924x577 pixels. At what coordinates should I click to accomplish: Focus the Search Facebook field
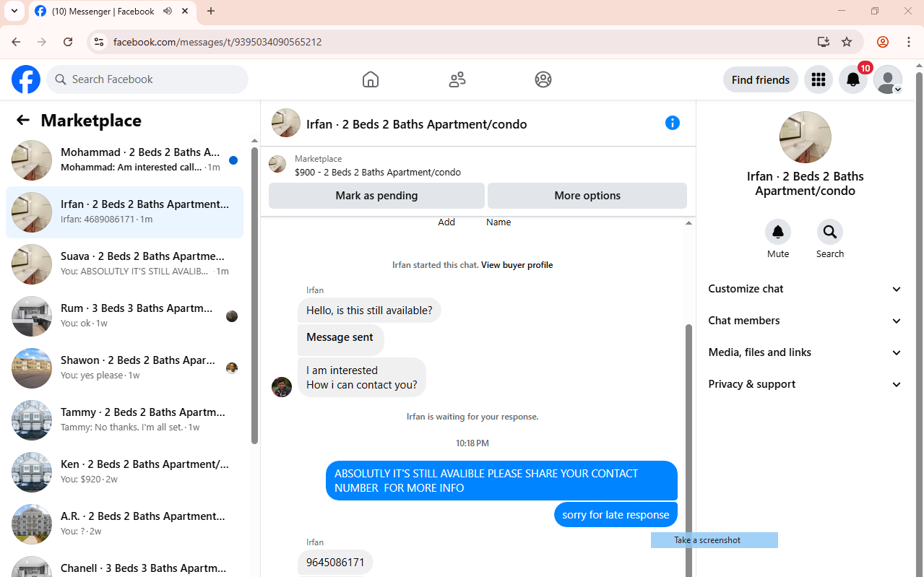[147, 79]
